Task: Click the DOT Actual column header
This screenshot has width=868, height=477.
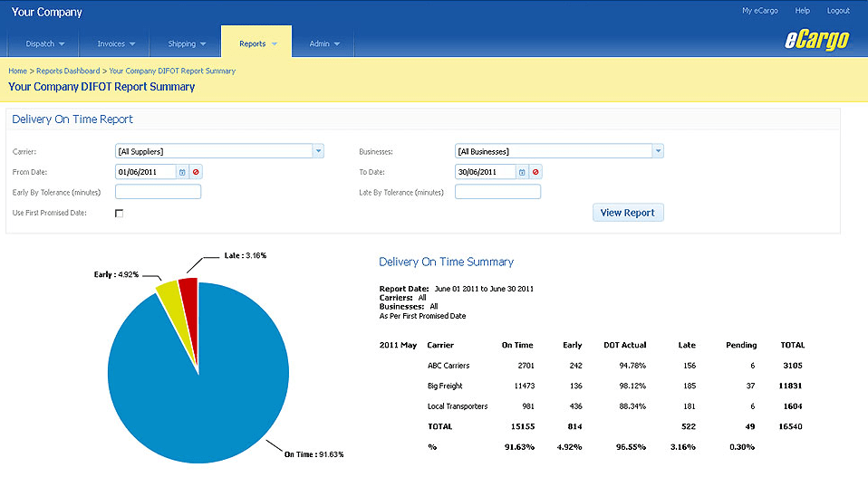Action: [625, 345]
